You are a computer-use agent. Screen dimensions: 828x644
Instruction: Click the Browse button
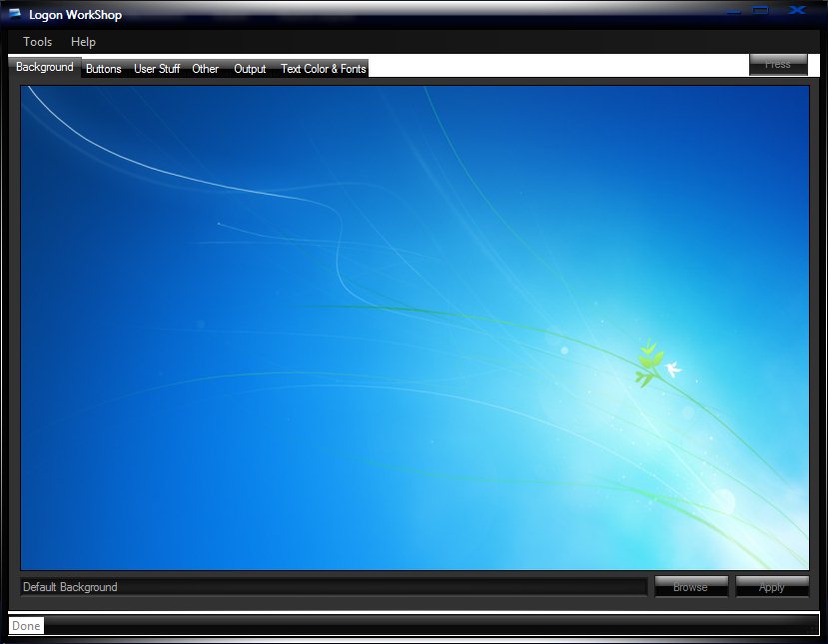[x=691, y=587]
